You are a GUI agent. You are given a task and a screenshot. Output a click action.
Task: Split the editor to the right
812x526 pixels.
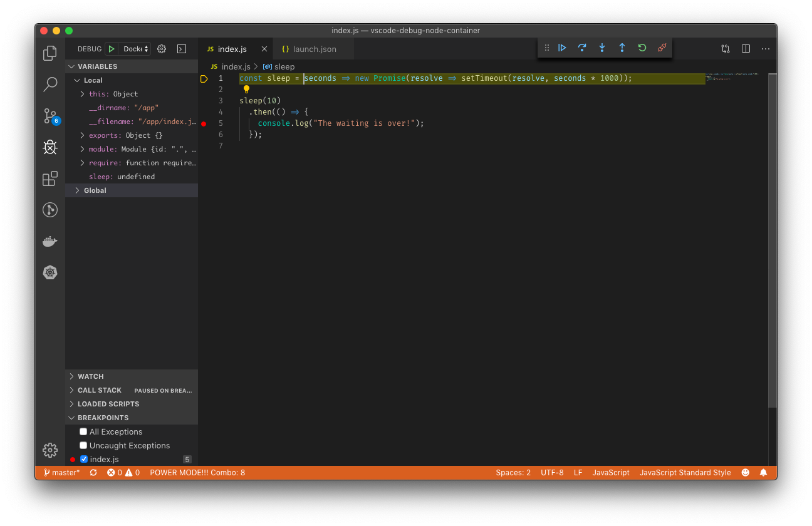coord(746,49)
